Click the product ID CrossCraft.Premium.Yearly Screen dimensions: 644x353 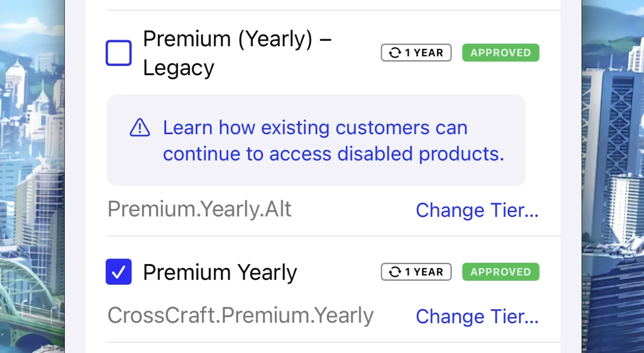tap(240, 315)
